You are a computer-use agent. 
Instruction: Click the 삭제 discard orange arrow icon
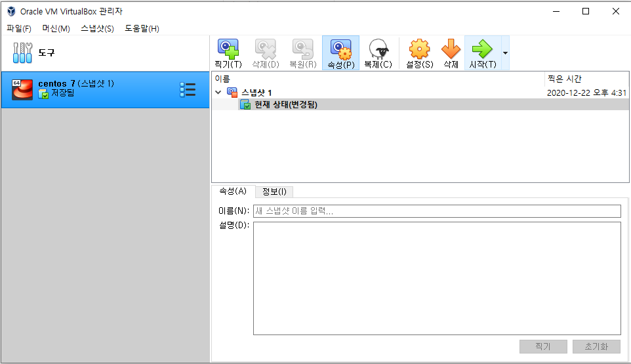[x=451, y=49]
